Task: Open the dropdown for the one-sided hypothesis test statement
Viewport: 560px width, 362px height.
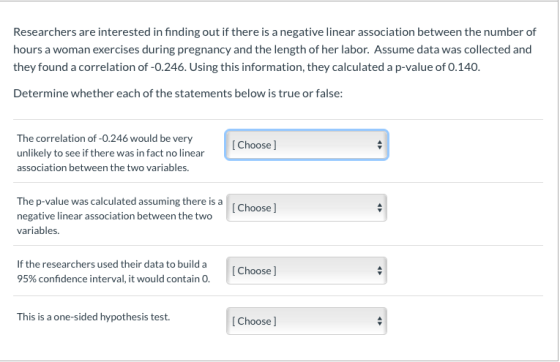Action: (306, 321)
